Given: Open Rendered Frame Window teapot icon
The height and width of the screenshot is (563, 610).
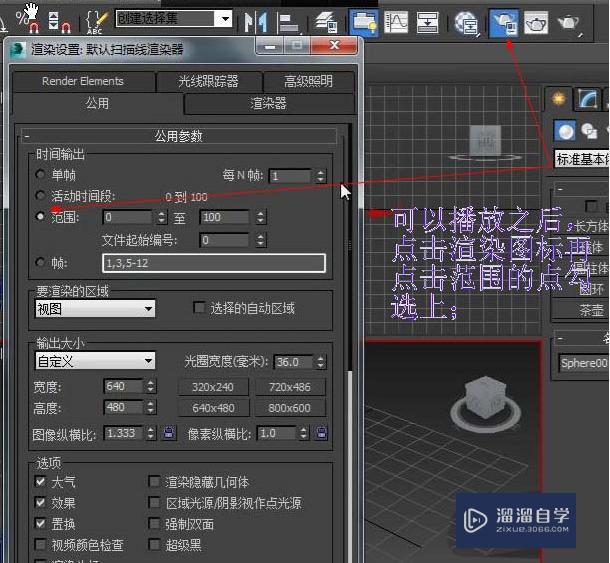Looking at the screenshot, I should point(536,23).
